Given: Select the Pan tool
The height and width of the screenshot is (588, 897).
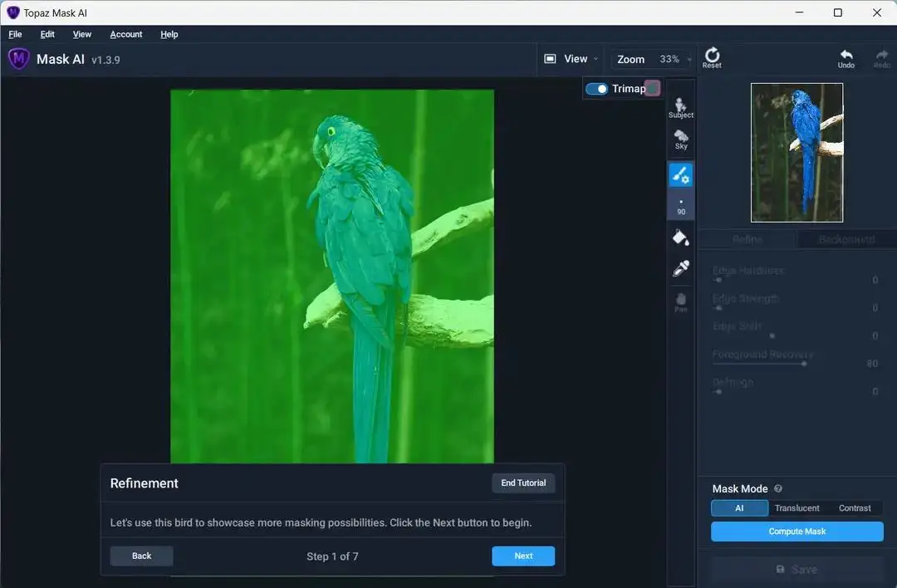Looking at the screenshot, I should pyautogui.click(x=680, y=299).
